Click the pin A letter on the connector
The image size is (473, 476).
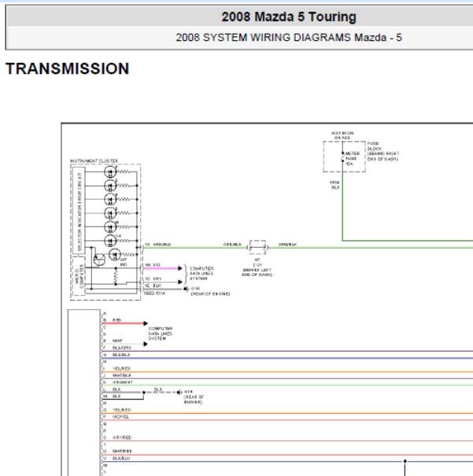point(105,313)
